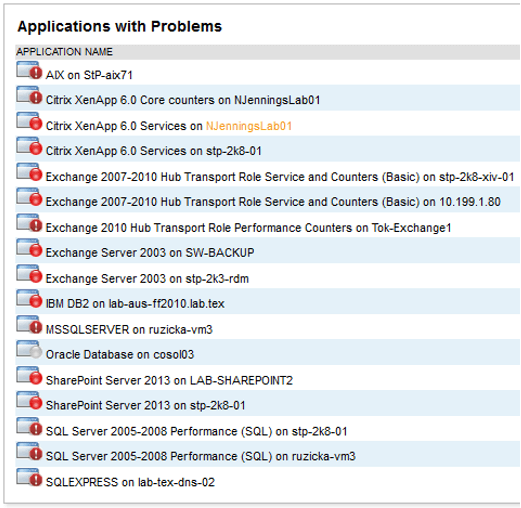This screenshot has height=508, width=521.
Task: Open Exchange Hub Transport on 10.199.1.80
Action: pos(273,202)
